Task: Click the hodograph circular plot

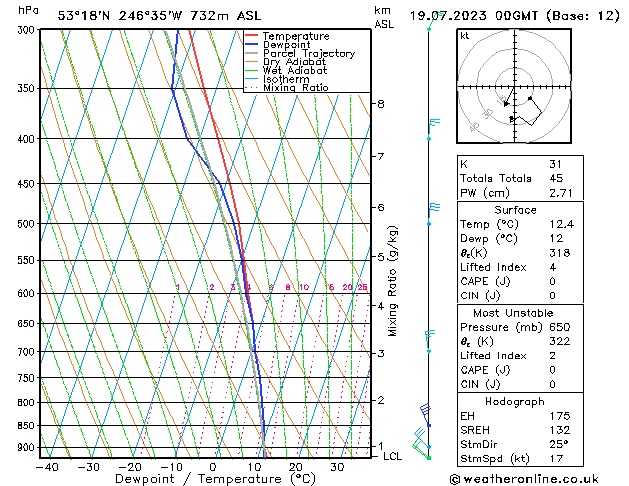Action: [x=514, y=86]
